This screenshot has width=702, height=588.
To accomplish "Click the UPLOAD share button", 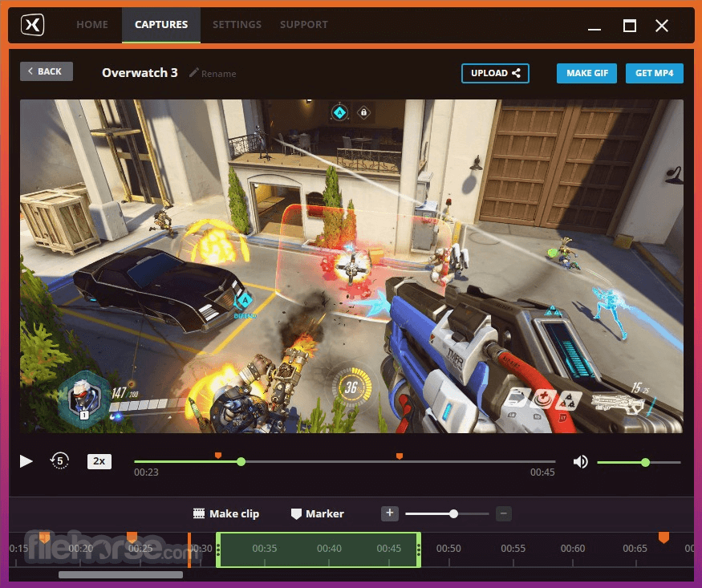I will click(495, 73).
